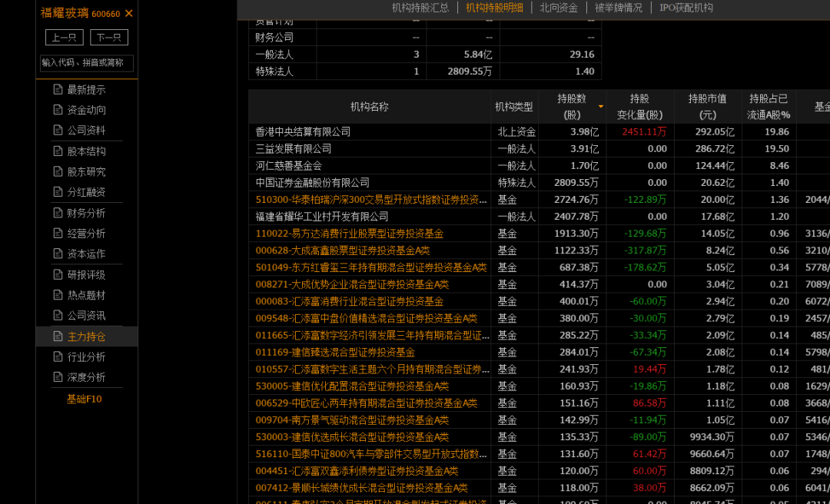Click document icon beside 公司资讯
Screen dimensions: 830x504
(58, 316)
